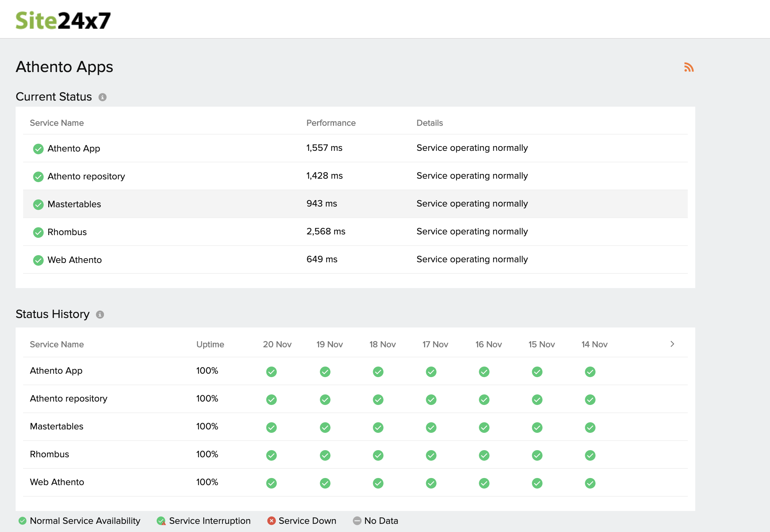Screen dimensions: 770x532
Task: Show next dates with right chevron
Action: click(672, 344)
